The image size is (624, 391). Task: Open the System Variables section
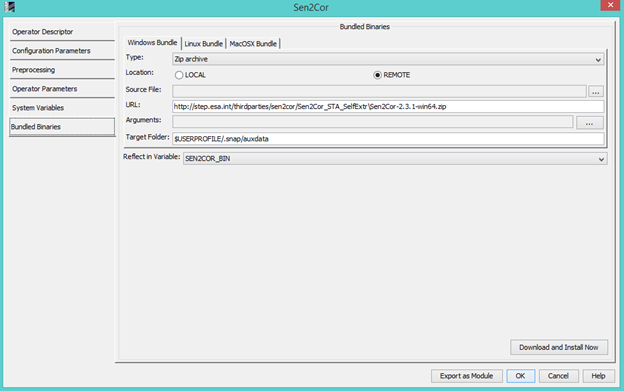pos(62,108)
